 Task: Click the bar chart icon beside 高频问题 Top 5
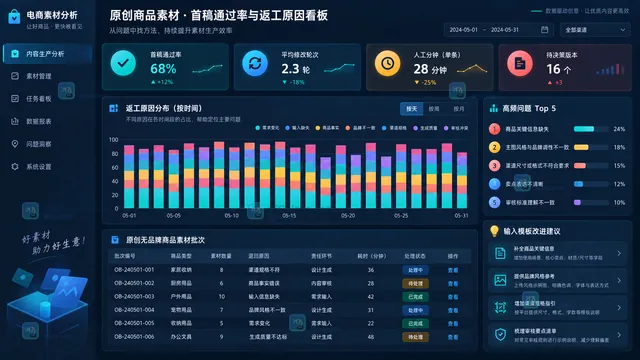494,108
